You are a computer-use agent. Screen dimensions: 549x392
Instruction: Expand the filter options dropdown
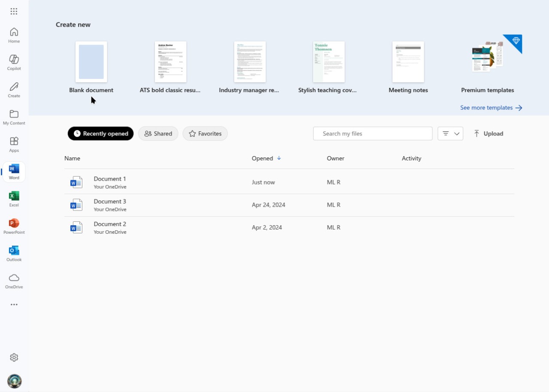450,133
